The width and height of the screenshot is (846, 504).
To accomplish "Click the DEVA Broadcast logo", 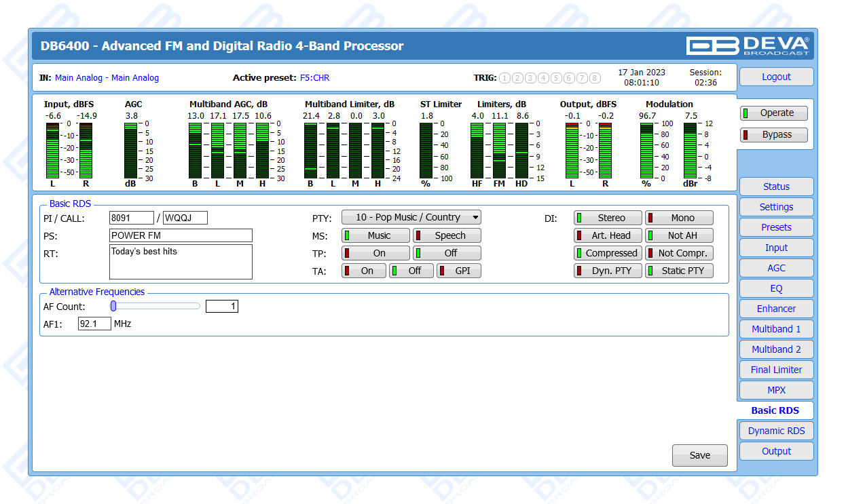I will [x=748, y=45].
